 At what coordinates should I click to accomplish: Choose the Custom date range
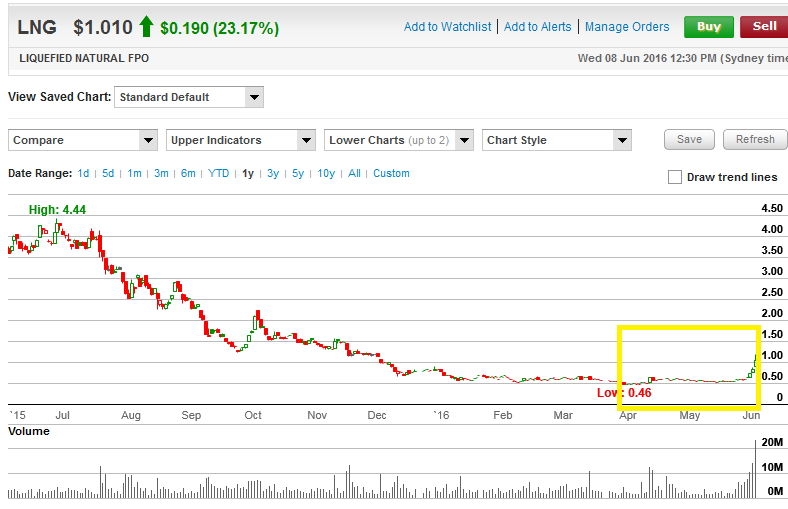[x=391, y=173]
